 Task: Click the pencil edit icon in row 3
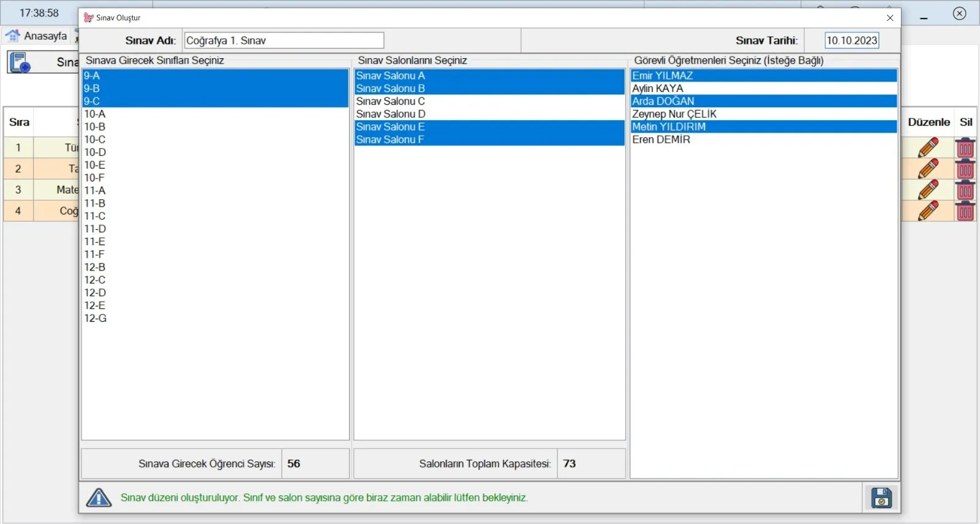click(x=928, y=190)
